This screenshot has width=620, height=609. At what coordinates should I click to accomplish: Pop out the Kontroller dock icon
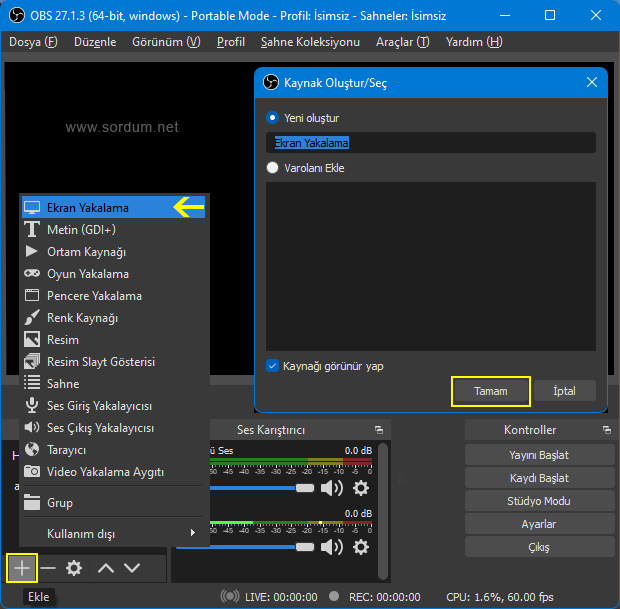(606, 430)
